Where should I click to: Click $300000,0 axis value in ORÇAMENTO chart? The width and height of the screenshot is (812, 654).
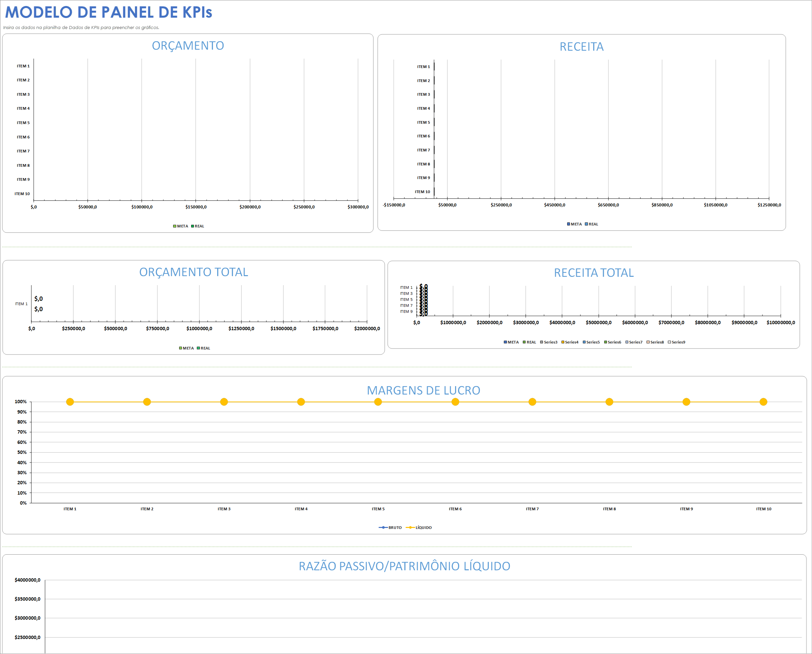coord(358,207)
